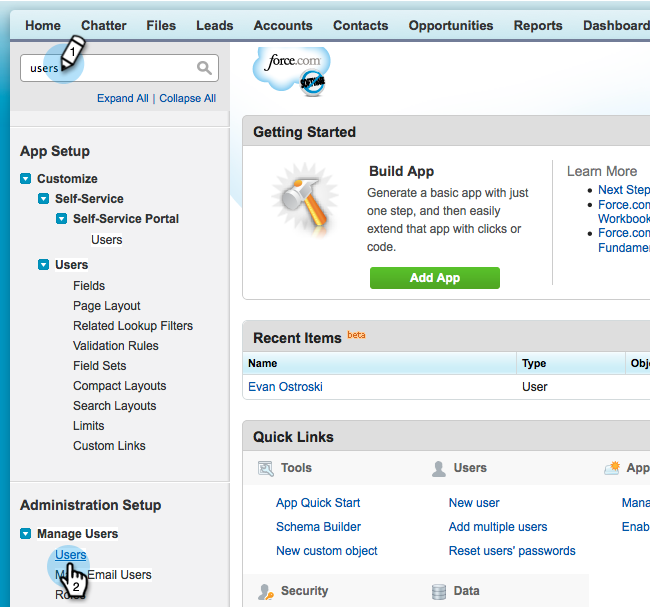Click the Tools icon in Quick Links

click(x=266, y=468)
